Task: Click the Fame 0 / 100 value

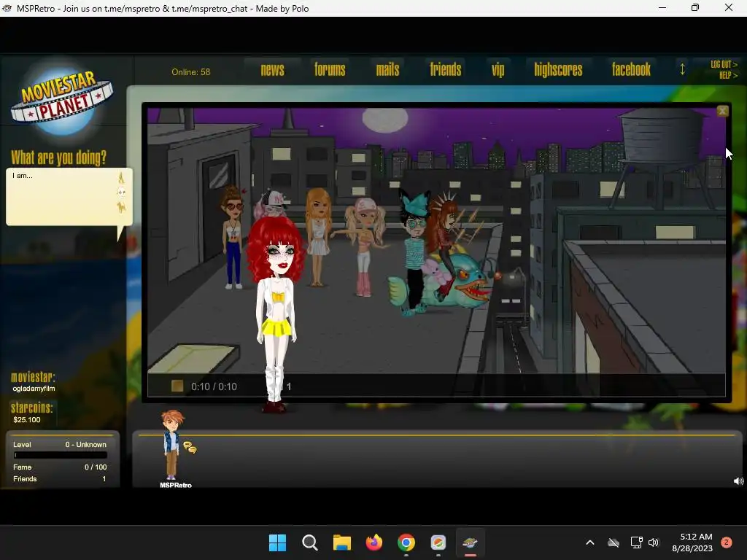Action: tap(96, 467)
